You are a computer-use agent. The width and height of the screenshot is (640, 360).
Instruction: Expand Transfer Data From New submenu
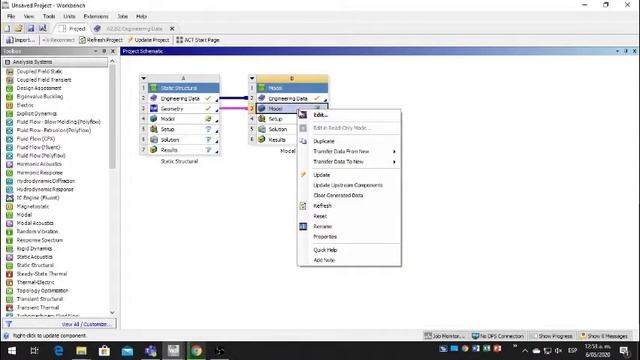tap(349, 151)
